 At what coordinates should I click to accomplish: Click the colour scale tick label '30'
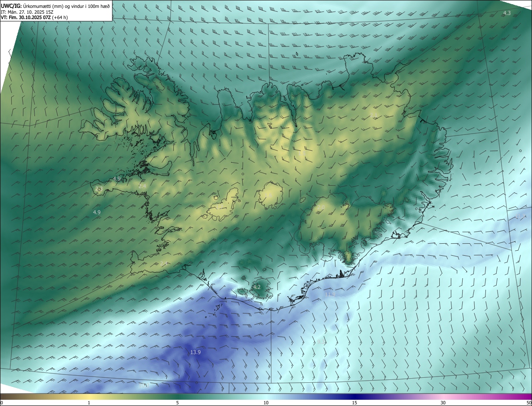[x=443, y=403]
